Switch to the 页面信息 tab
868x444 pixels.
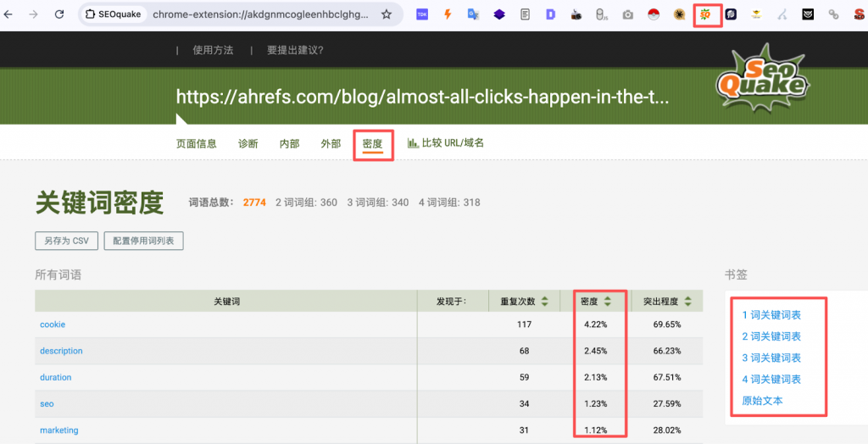pyautogui.click(x=197, y=143)
